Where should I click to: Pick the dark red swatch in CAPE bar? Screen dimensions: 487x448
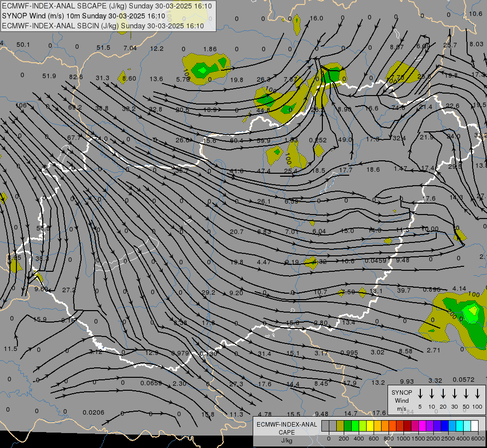click(407, 426)
